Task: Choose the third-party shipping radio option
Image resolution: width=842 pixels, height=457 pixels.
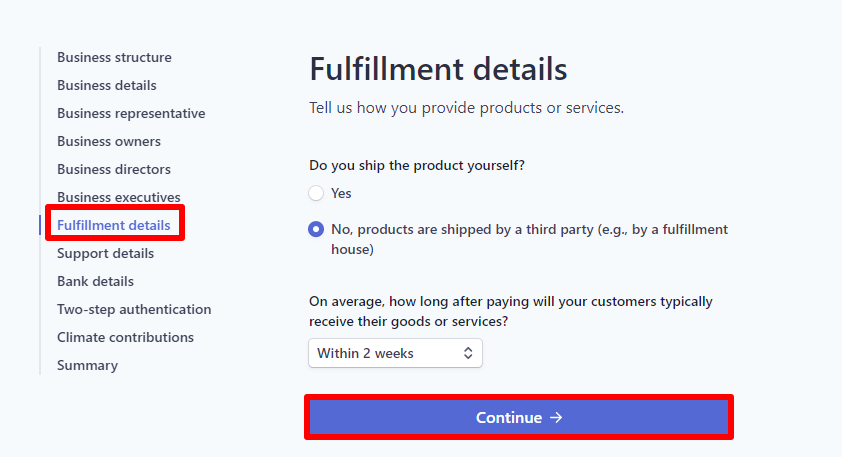Action: [316, 229]
